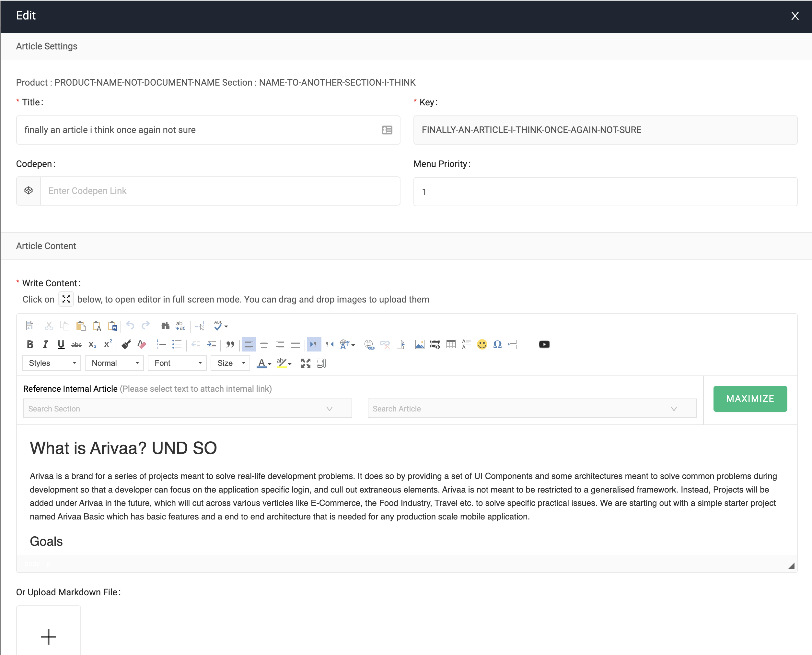This screenshot has width=812, height=655.
Task: Increase the text indent
Action: pyautogui.click(x=212, y=344)
